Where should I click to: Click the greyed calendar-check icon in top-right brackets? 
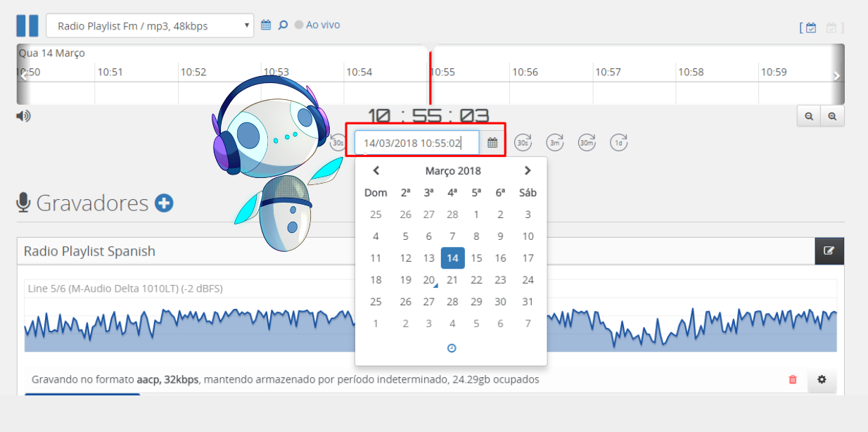(x=831, y=27)
